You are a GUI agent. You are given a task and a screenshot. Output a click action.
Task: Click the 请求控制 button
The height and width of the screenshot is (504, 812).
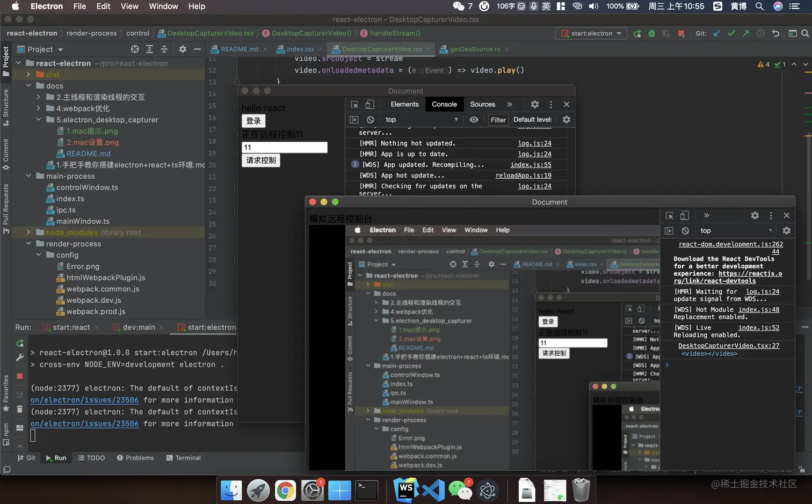261,160
